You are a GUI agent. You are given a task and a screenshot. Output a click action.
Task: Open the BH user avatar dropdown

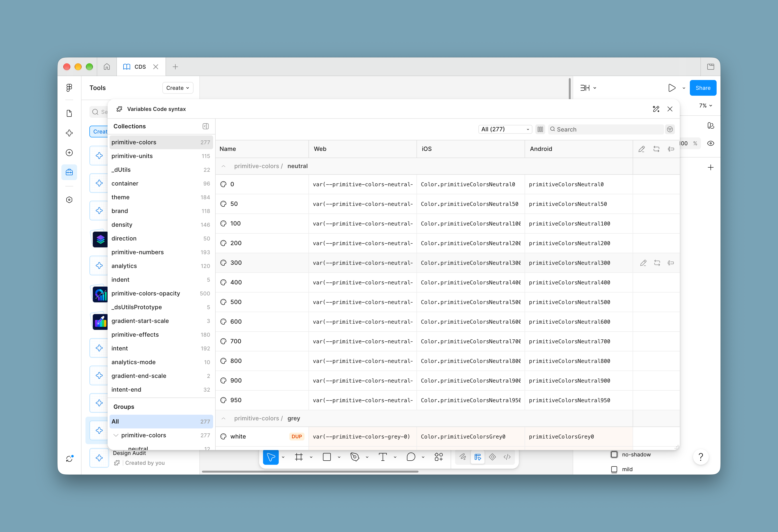[588, 88]
